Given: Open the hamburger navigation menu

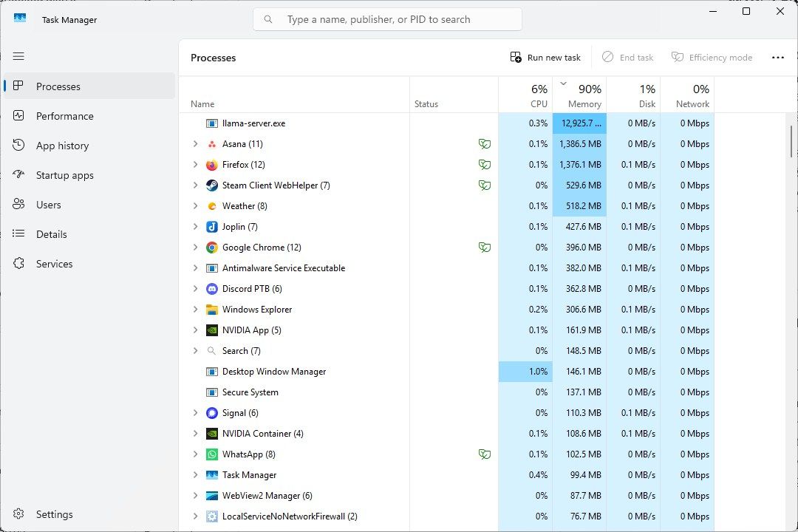Looking at the screenshot, I should (x=18, y=56).
